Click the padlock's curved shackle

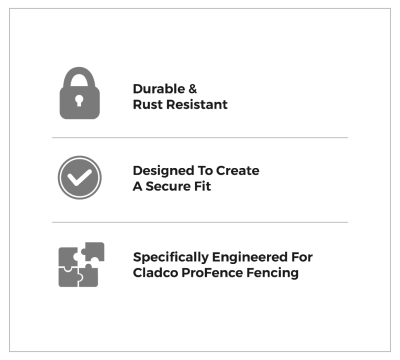pos(80,77)
